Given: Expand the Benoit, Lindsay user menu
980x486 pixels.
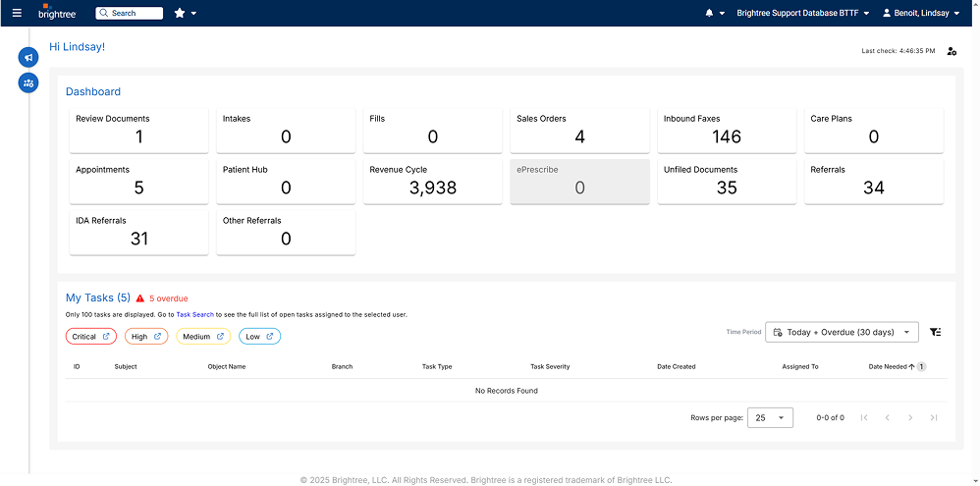Looking at the screenshot, I should coord(921,13).
